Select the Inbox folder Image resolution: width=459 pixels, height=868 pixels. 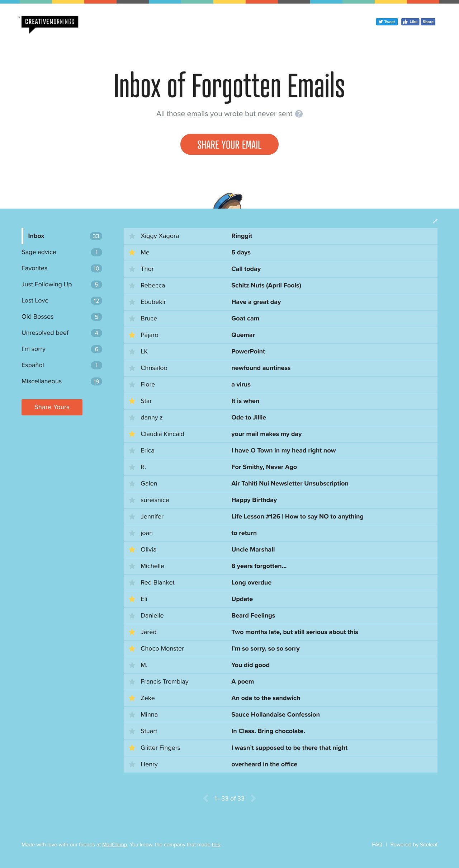click(x=62, y=236)
